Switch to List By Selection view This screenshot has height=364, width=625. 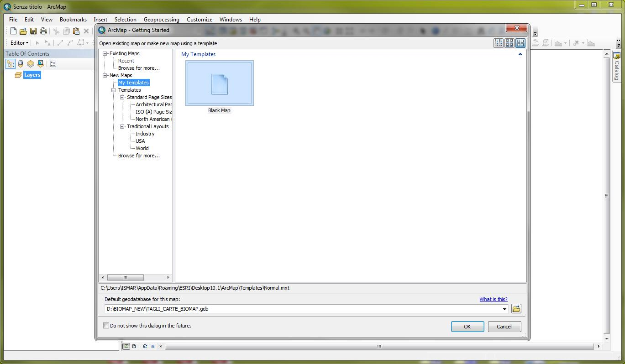click(41, 64)
